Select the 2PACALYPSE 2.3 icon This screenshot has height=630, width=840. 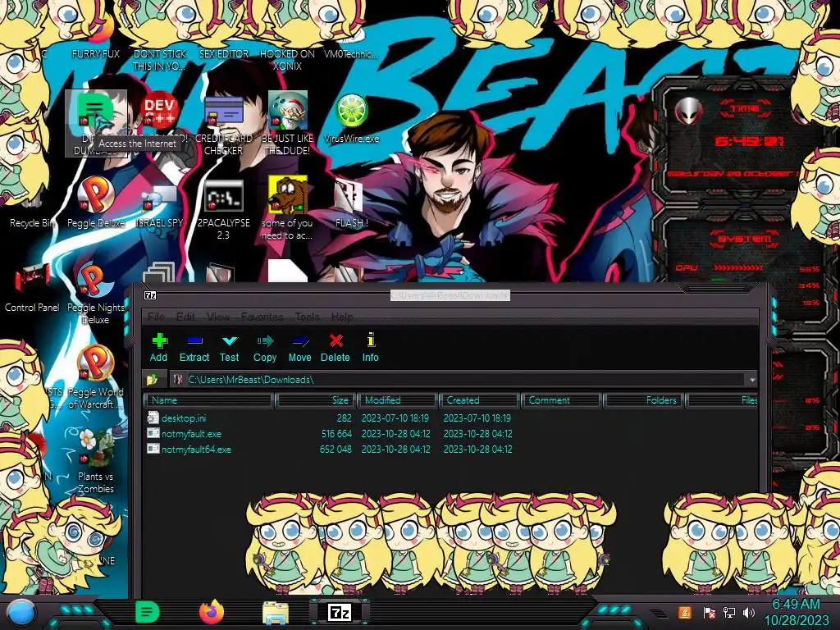click(223, 210)
